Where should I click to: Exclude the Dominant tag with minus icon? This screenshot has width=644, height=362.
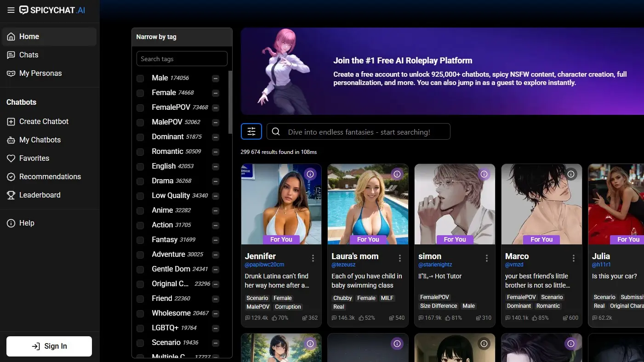click(x=216, y=137)
